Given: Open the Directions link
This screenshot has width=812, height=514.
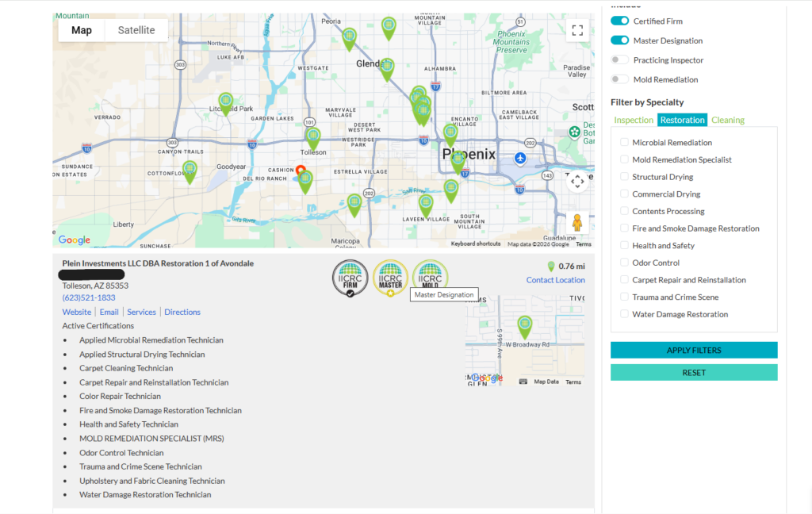Looking at the screenshot, I should (x=182, y=312).
